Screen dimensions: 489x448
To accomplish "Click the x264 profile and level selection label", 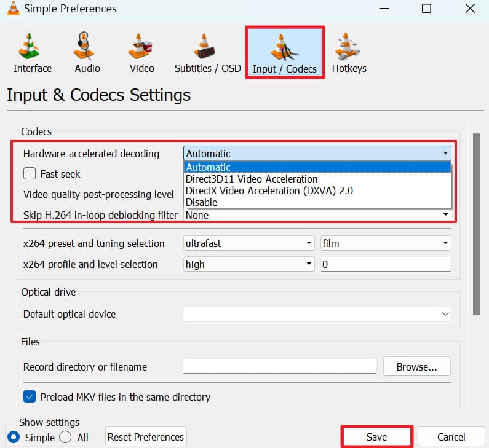I will [90, 264].
